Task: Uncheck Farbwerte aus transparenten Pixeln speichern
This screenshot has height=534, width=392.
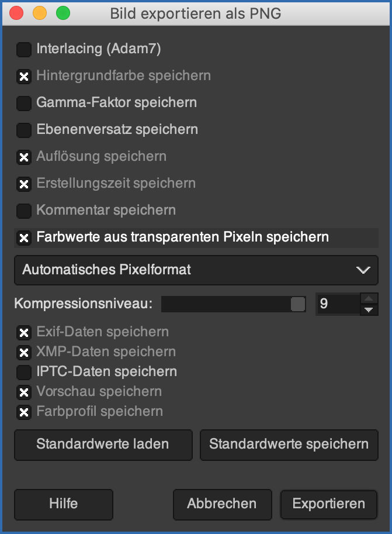Action: click(x=23, y=237)
